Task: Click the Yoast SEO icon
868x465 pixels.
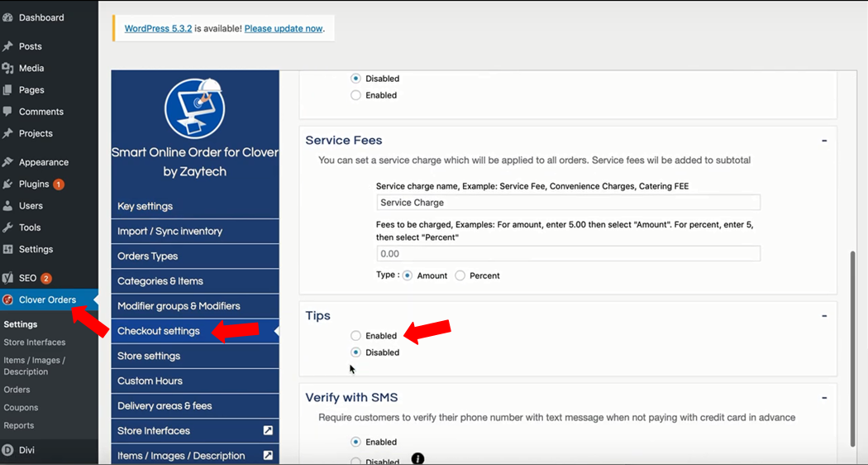Action: coord(7,278)
